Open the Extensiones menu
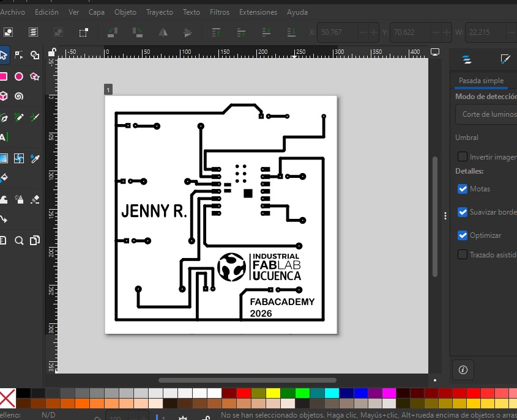 pos(258,12)
